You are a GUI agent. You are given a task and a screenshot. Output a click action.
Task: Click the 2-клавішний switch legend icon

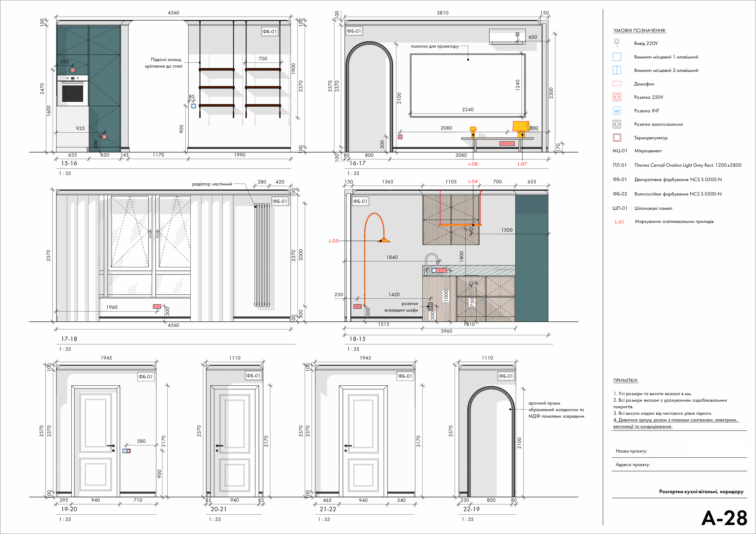click(617, 70)
